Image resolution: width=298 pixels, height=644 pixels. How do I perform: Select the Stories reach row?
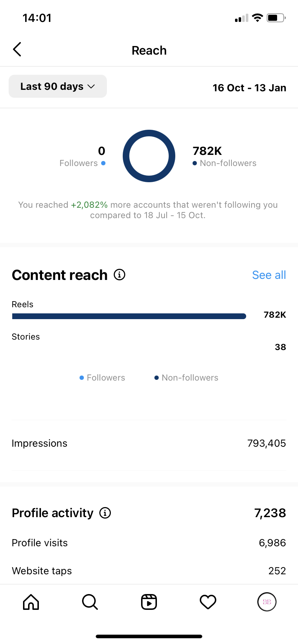tap(149, 342)
